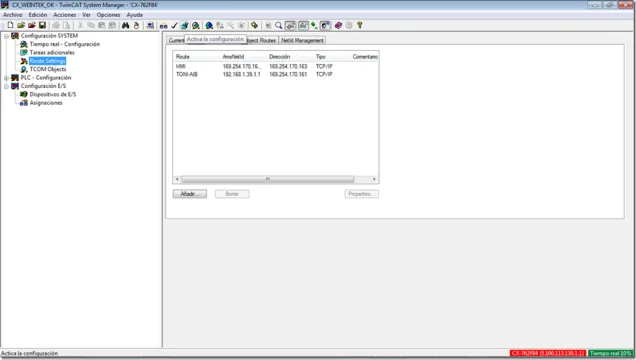636x360 pixels.
Task: Click the Borrar button
Action: click(x=232, y=194)
